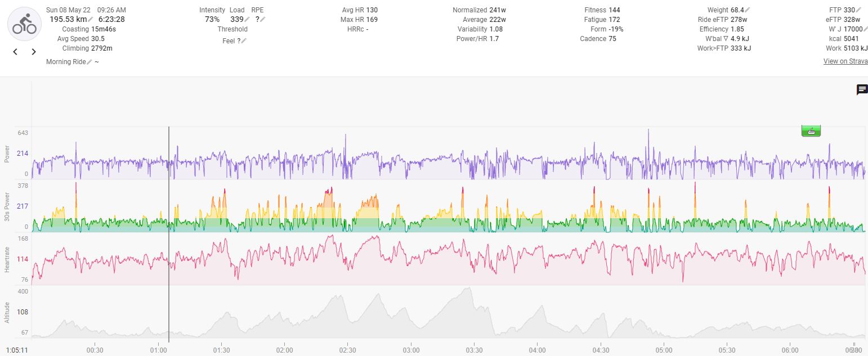Click the Heartrate chart axis label

click(x=7, y=259)
